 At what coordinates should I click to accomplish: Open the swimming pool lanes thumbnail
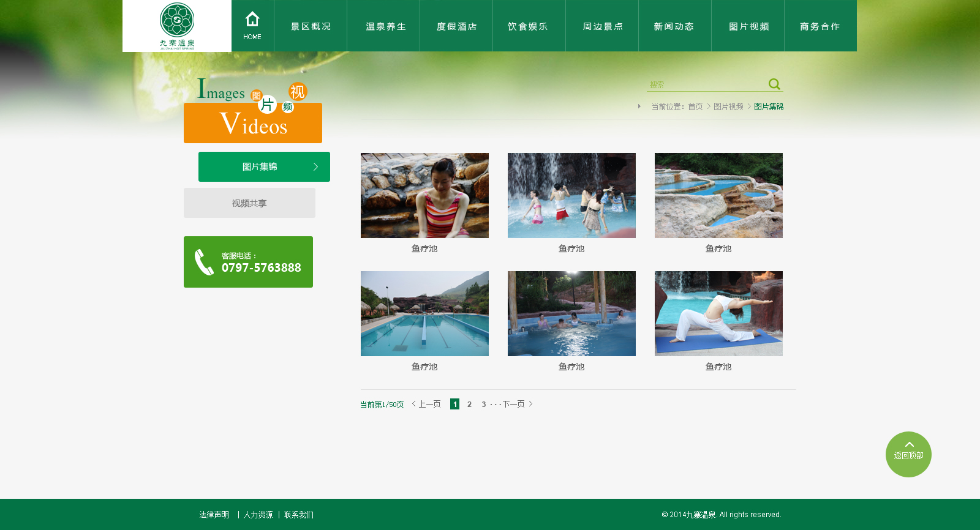424,313
